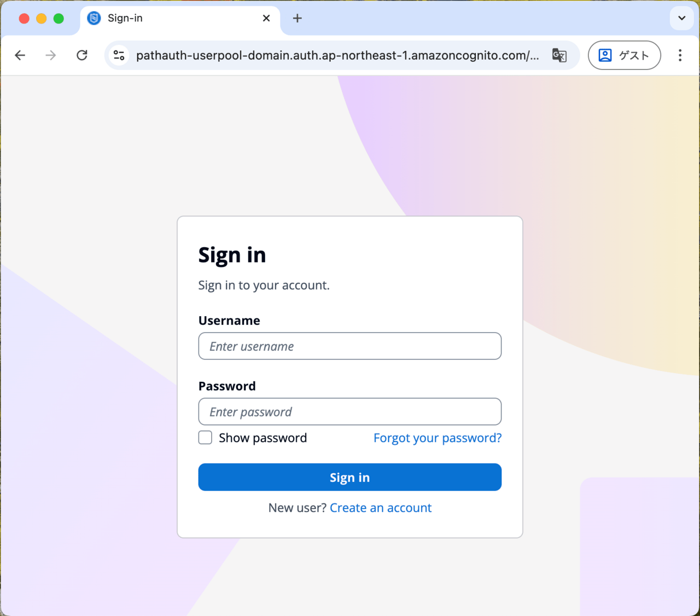700x616 pixels.
Task: Click the forward navigation arrow
Action: click(51, 55)
